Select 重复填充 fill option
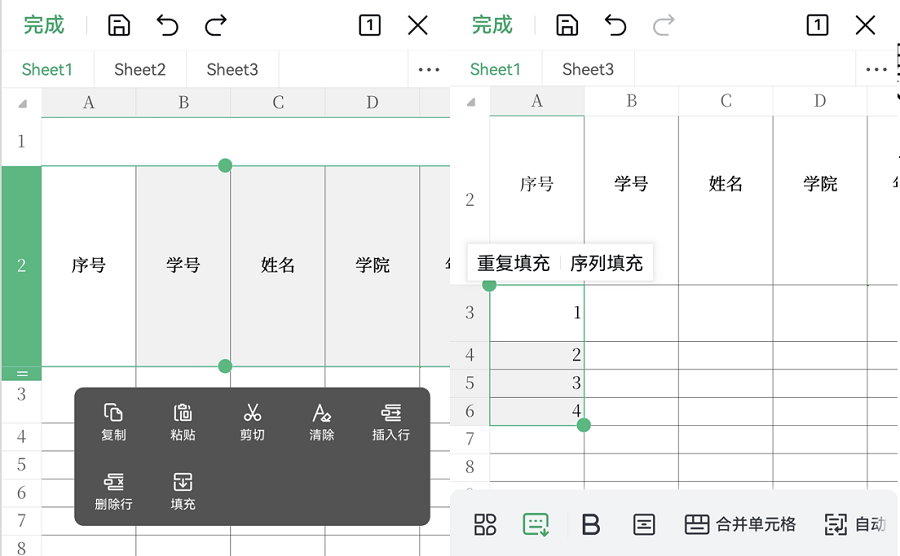900x556 pixels. click(x=514, y=263)
